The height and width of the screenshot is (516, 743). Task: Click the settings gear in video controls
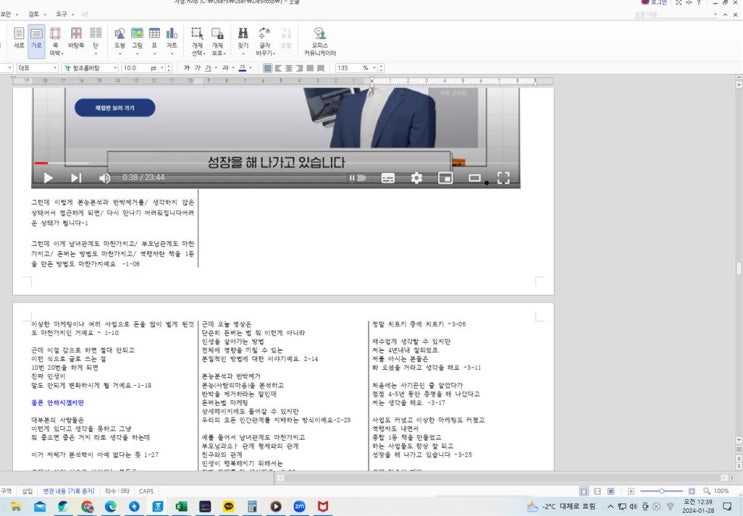pos(416,178)
